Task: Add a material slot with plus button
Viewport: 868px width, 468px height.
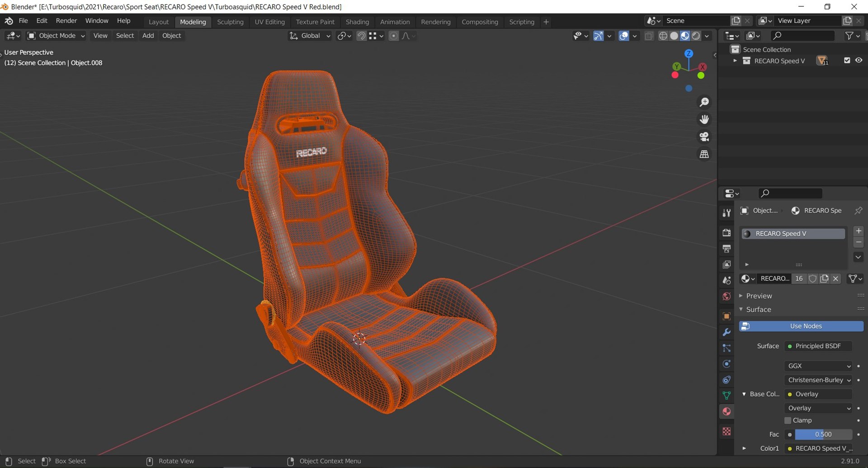Action: point(858,231)
